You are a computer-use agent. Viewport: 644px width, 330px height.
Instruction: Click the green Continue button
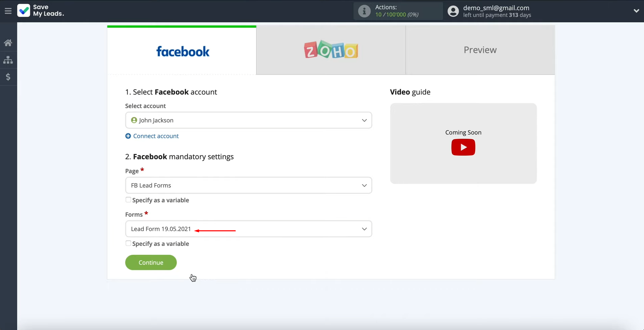click(151, 263)
